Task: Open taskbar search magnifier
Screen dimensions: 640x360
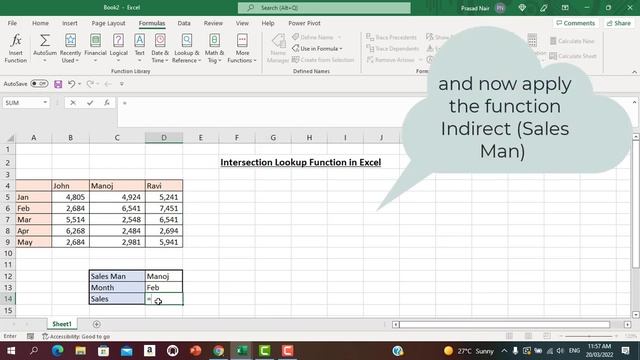Action: [x=34, y=351]
